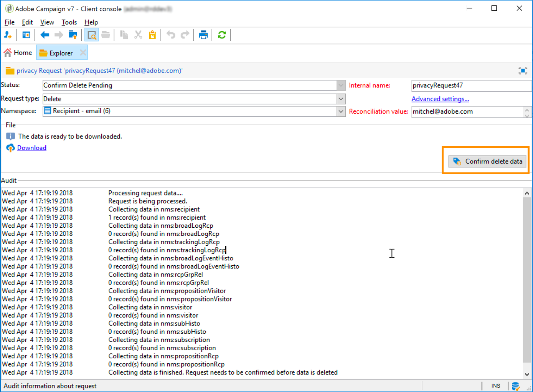Click the database icon in status bar

pos(516,386)
